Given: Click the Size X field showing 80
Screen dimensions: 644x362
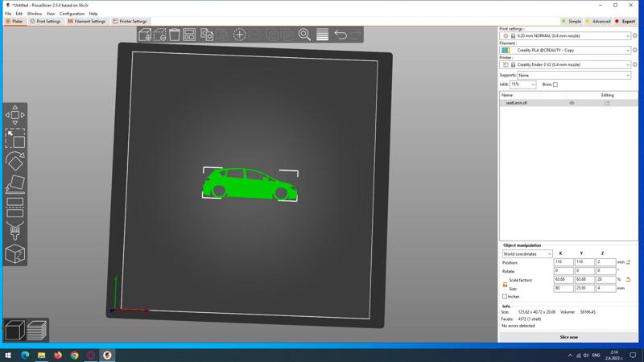Looking at the screenshot, I should coord(563,289).
